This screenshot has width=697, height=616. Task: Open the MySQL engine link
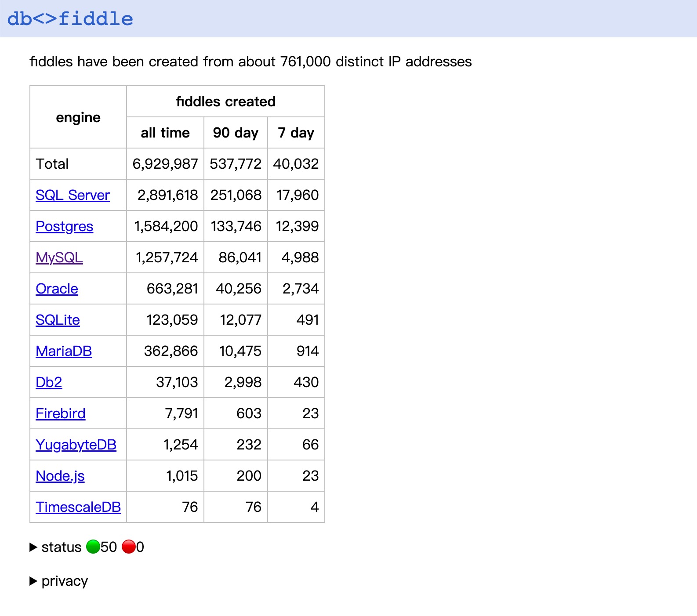59,257
